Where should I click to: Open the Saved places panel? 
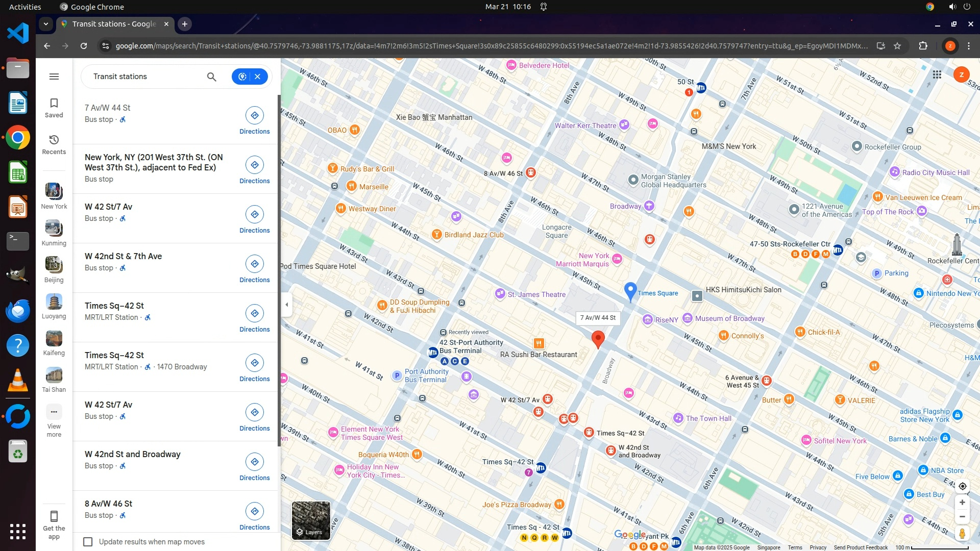[54, 108]
